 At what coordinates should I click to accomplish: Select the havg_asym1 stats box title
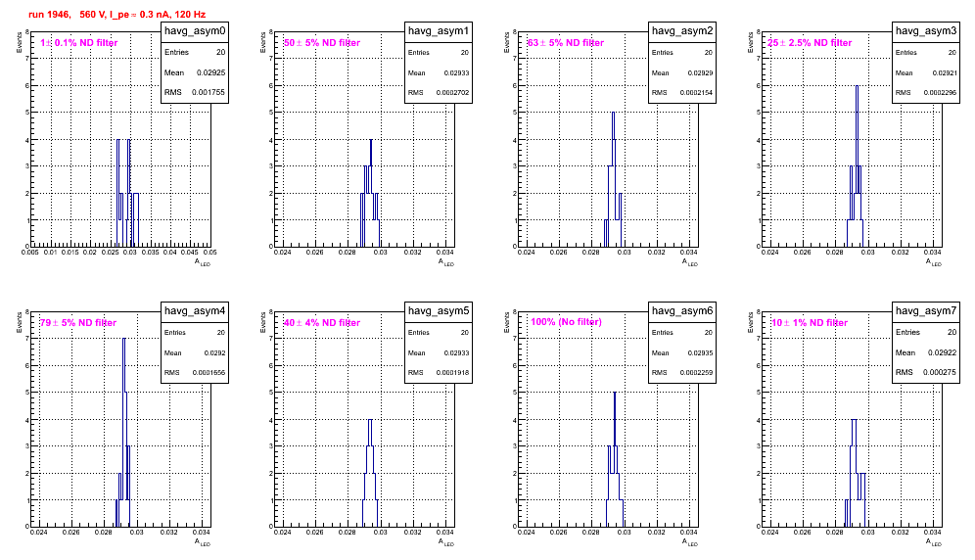[x=439, y=30]
